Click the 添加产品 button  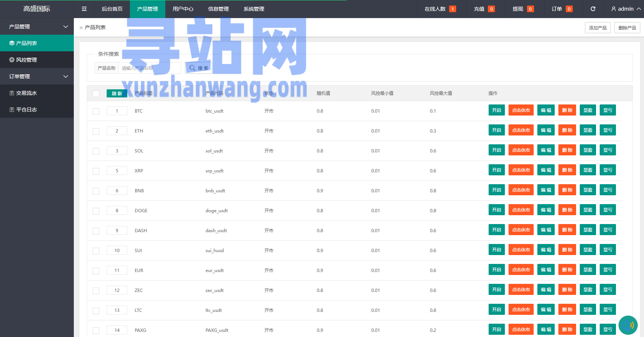pos(597,28)
